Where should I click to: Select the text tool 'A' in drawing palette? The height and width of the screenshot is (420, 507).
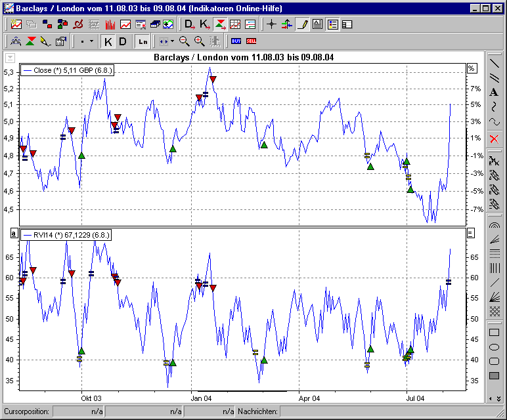495,92
